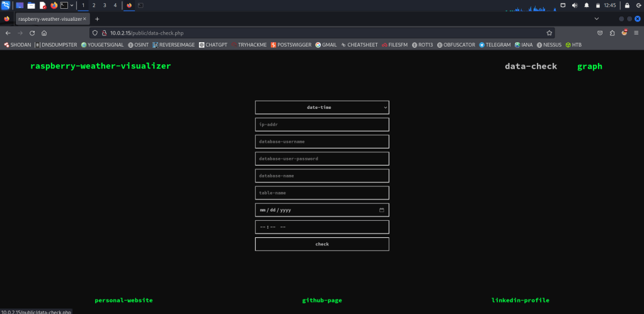Click the Save to Pocket icon
This screenshot has height=314, width=644.
pos(599,33)
